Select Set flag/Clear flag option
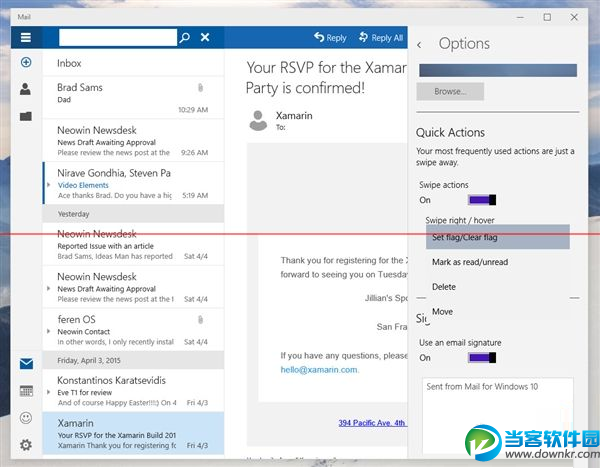The image size is (601, 468). pos(498,237)
